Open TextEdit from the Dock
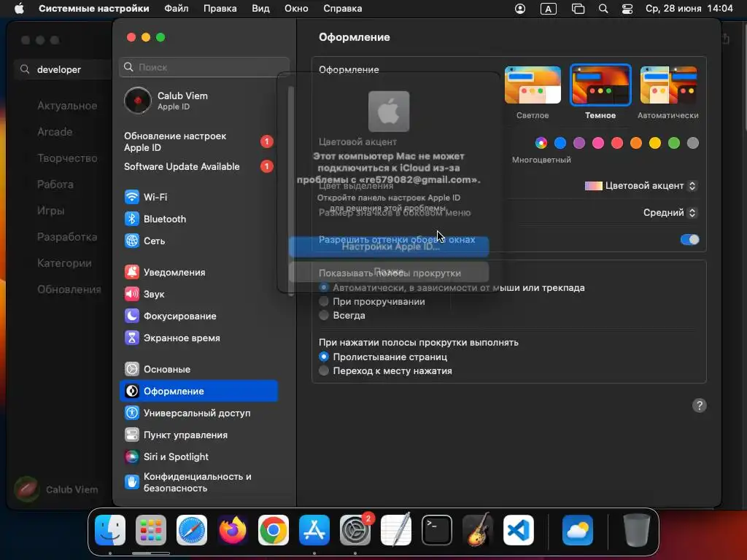The image size is (747, 560). click(396, 530)
